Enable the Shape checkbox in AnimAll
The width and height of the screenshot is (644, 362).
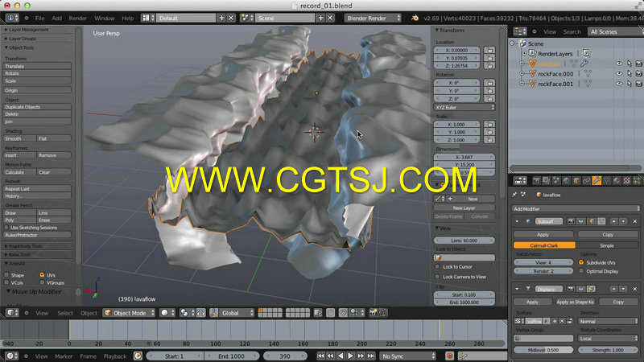[6, 275]
